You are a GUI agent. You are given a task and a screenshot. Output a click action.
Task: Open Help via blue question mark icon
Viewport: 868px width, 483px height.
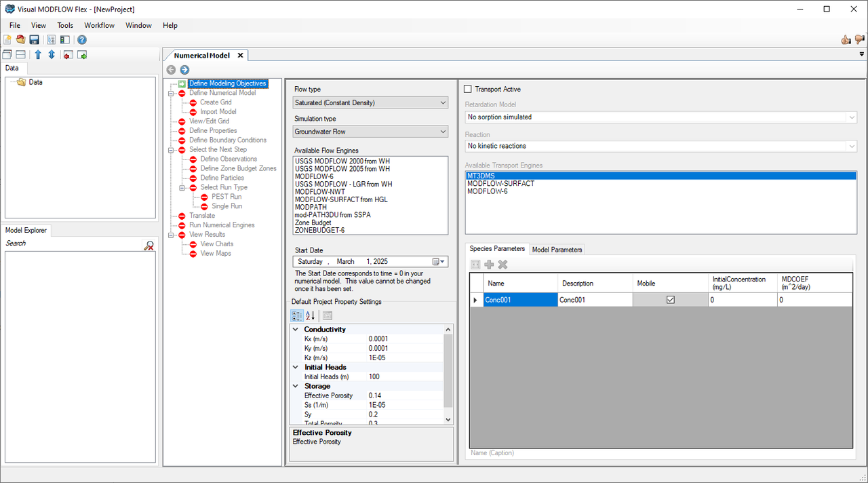click(81, 40)
